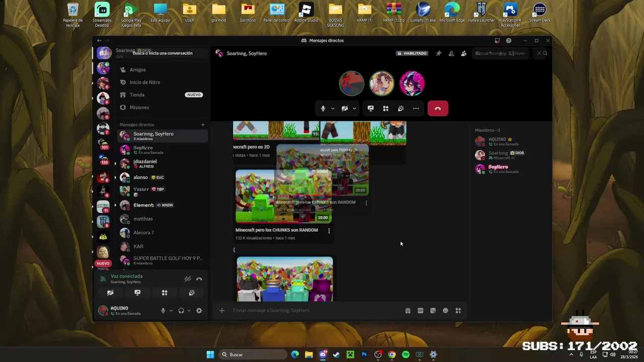
Task: Share your screen from call controls
Action: [371, 108]
